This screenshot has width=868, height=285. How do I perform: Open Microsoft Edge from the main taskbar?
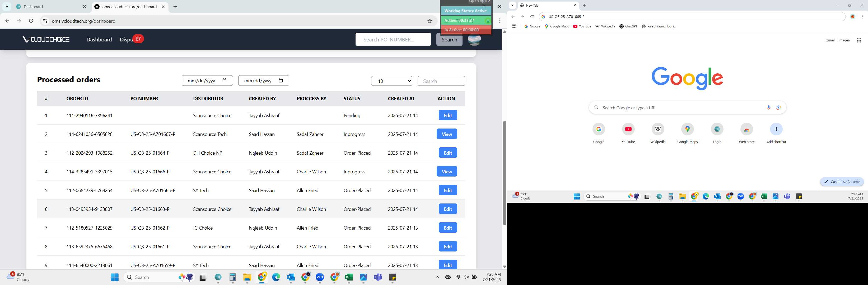(x=276, y=277)
